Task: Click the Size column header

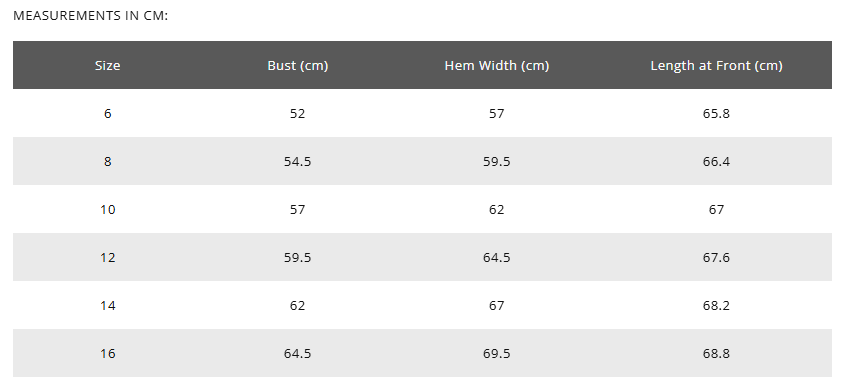Action: 107,65
